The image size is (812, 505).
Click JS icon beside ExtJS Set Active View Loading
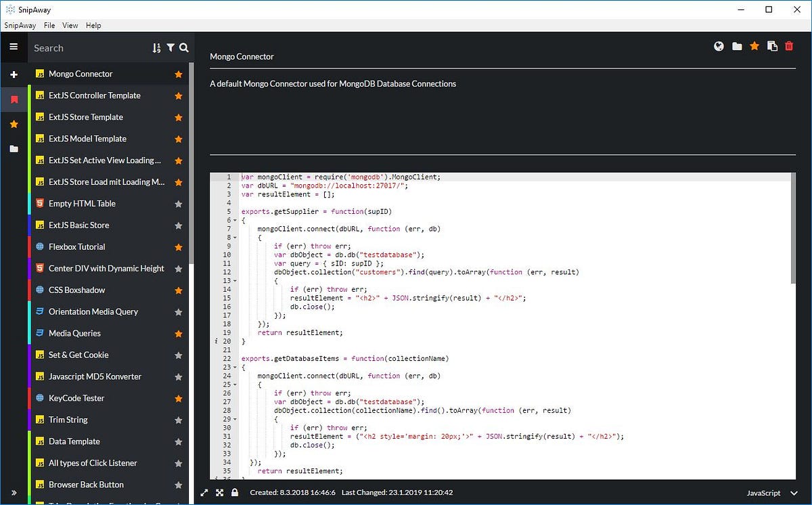40,160
